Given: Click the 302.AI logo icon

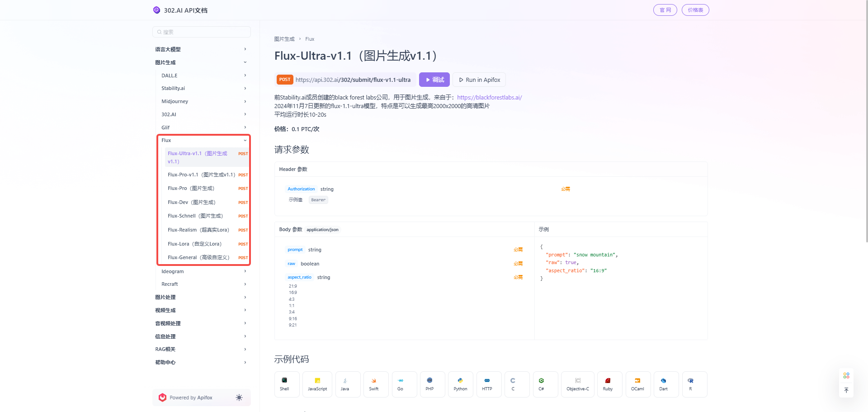Looking at the screenshot, I should [156, 10].
